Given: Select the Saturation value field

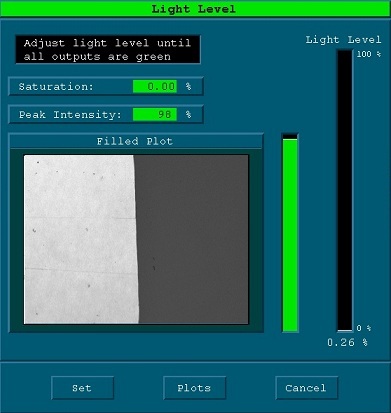Looking at the screenshot, I should click(155, 87).
